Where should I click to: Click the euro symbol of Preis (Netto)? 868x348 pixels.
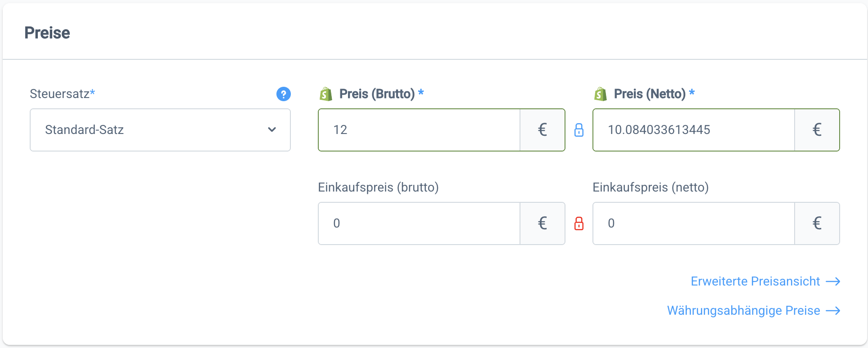pos(817,130)
